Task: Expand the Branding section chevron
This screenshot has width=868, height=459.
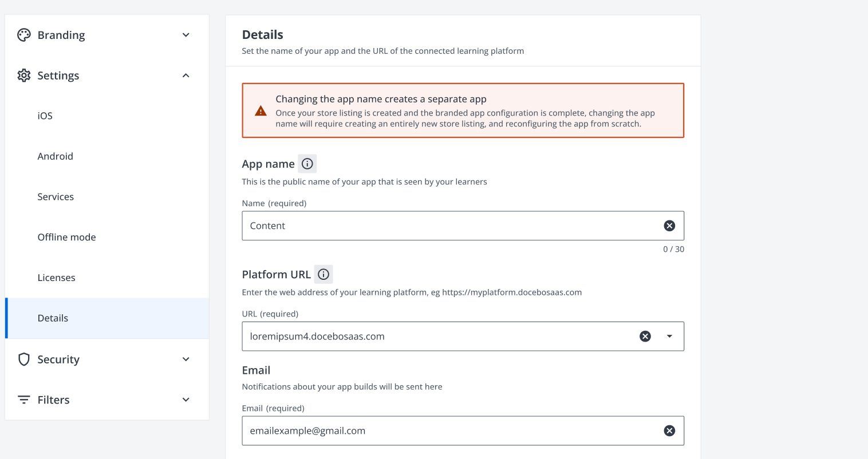Action: coord(186,35)
